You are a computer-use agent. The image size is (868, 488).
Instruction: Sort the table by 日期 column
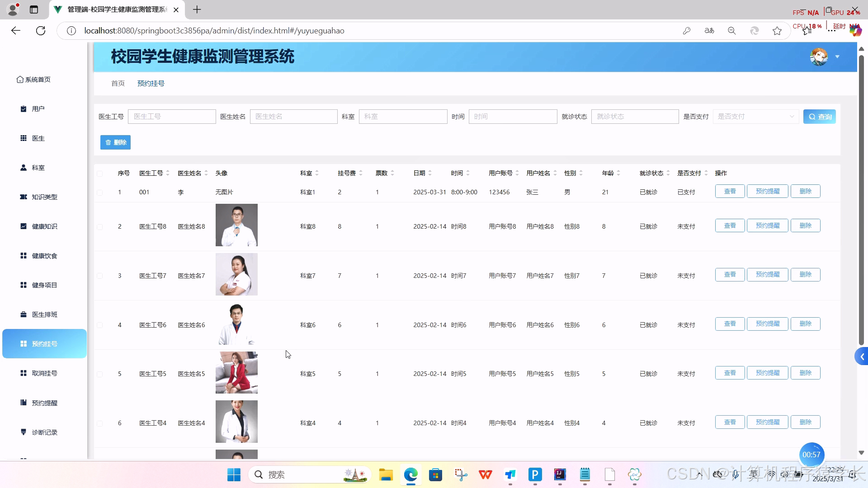(420, 173)
